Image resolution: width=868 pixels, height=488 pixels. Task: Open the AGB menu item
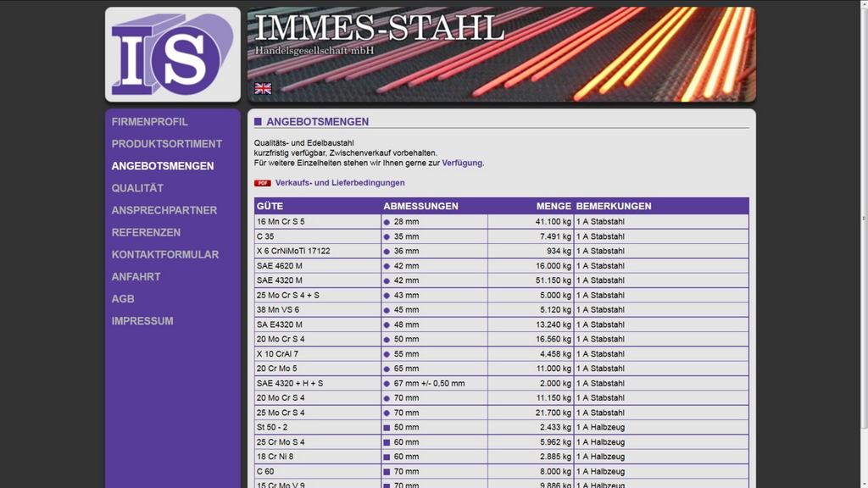(x=123, y=299)
